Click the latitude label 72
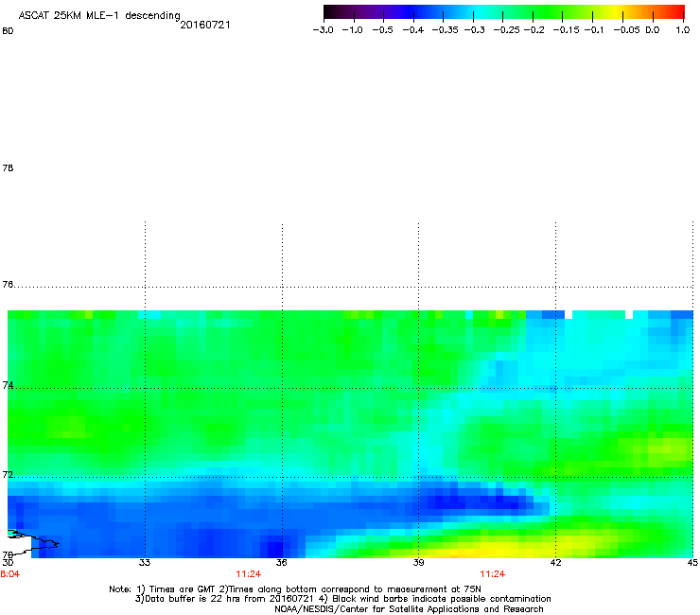The height and width of the screenshot is (615, 700). coord(8,474)
